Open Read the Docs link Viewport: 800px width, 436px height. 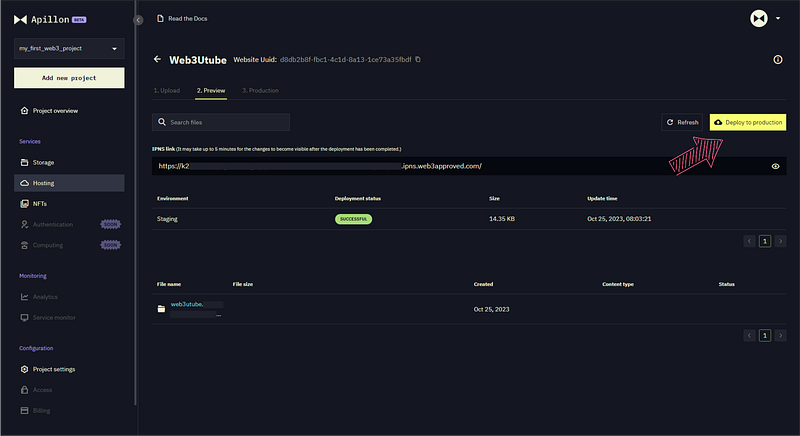click(182, 18)
